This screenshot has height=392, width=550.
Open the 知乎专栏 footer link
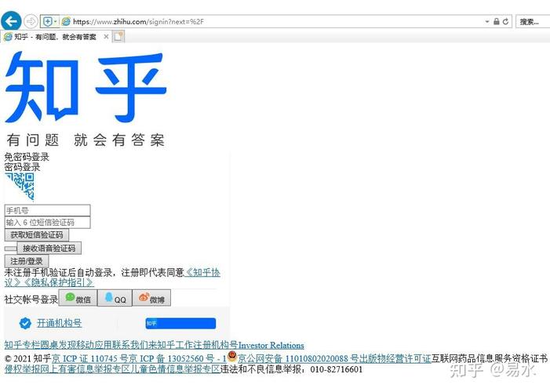(x=22, y=345)
